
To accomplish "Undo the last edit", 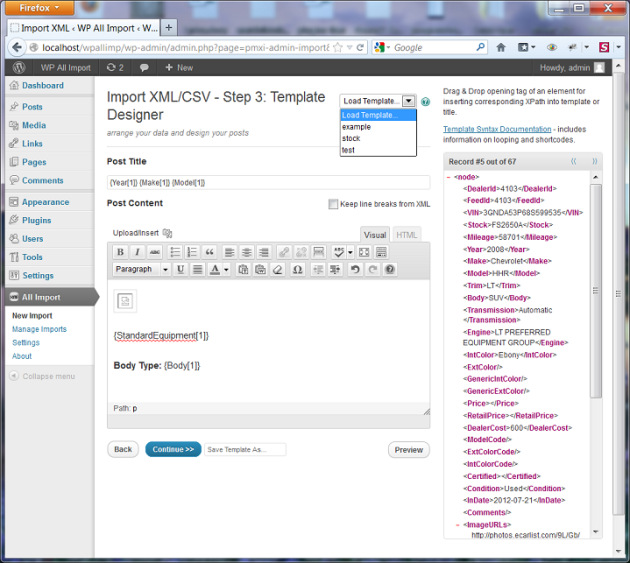I will 355,269.
